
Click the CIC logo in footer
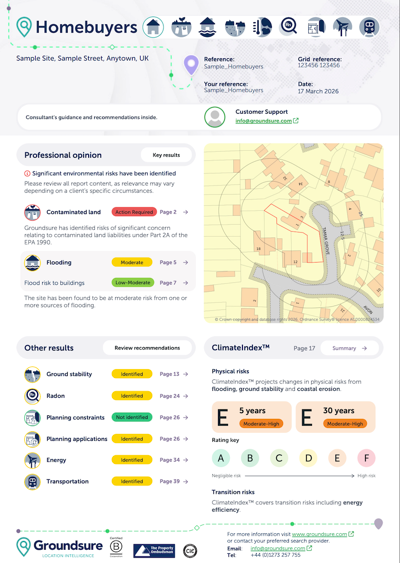click(190, 550)
